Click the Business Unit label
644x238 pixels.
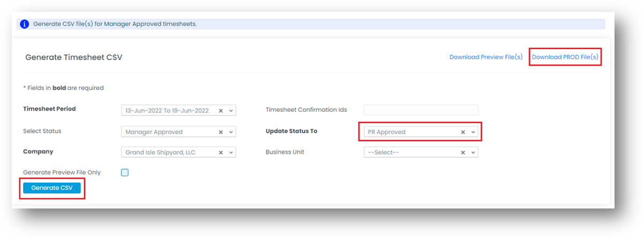pos(285,152)
